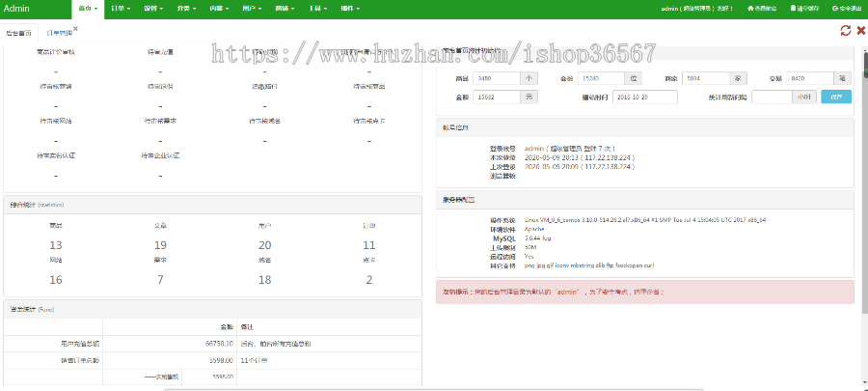Switch to the 后台首页 tab
Image resolution: width=868 pixels, height=391 pixels.
pos(18,32)
